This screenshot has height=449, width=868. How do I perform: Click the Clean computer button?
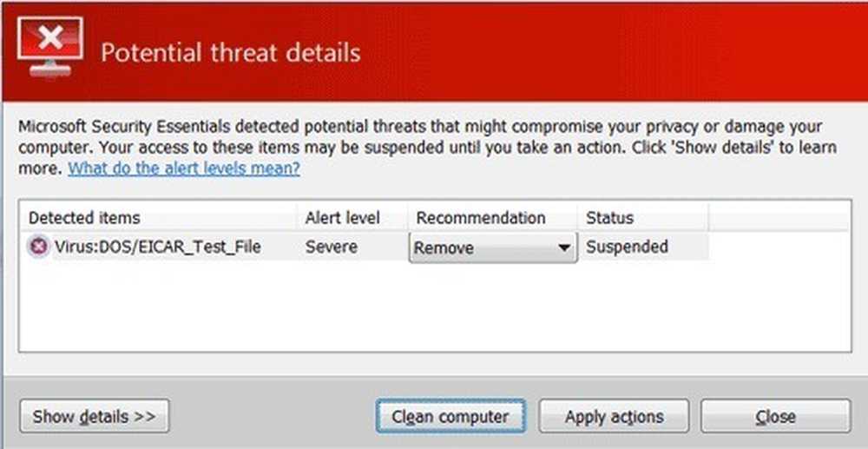point(450,416)
